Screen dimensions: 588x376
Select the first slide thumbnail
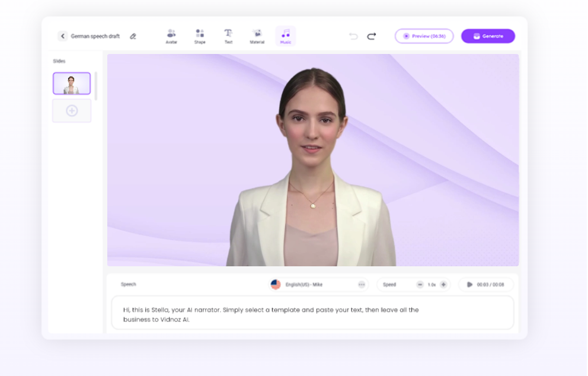(72, 84)
